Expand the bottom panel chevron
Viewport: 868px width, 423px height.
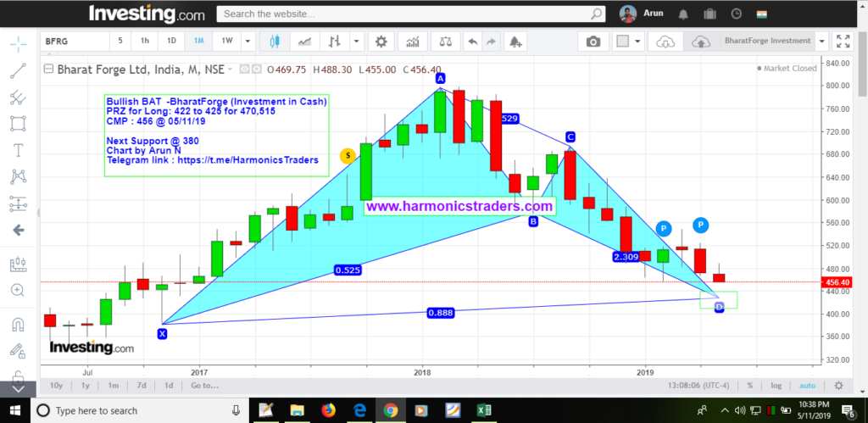coord(19,389)
